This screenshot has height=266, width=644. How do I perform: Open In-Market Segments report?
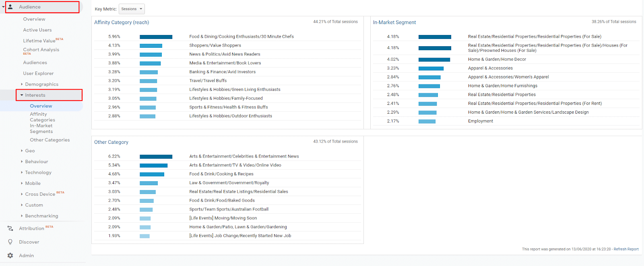pyautogui.click(x=41, y=129)
